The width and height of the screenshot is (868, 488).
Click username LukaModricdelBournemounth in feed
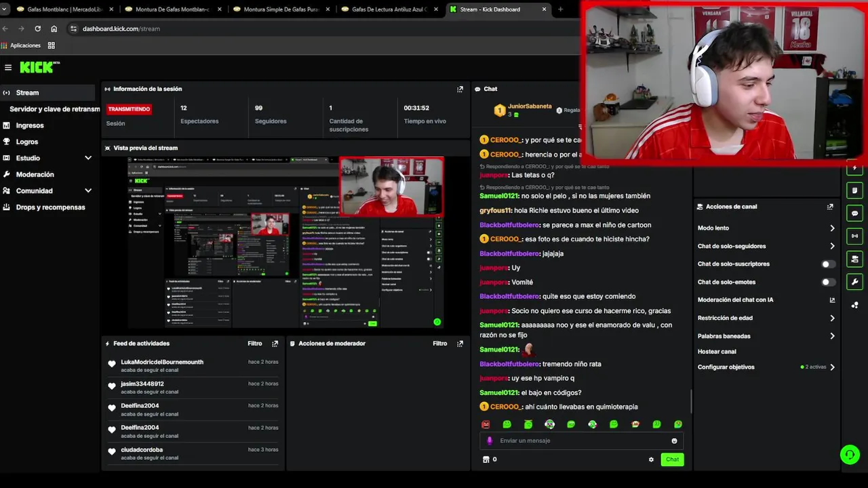tap(162, 362)
